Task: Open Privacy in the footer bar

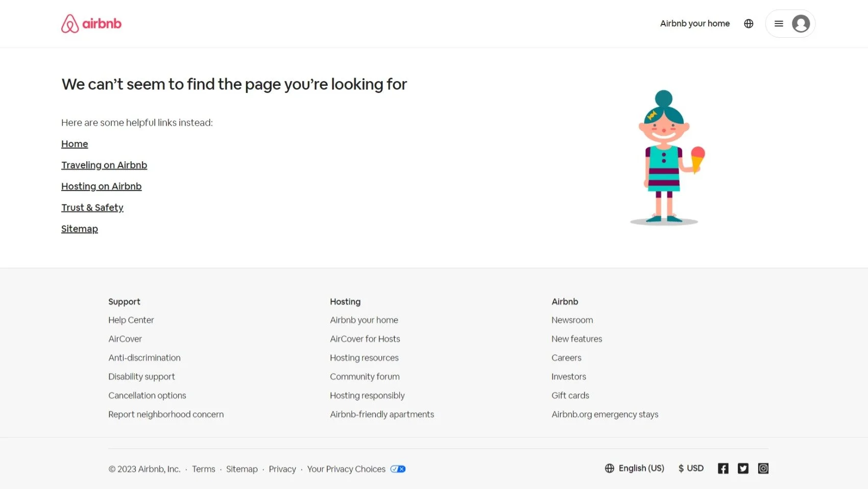Action: 282,469
